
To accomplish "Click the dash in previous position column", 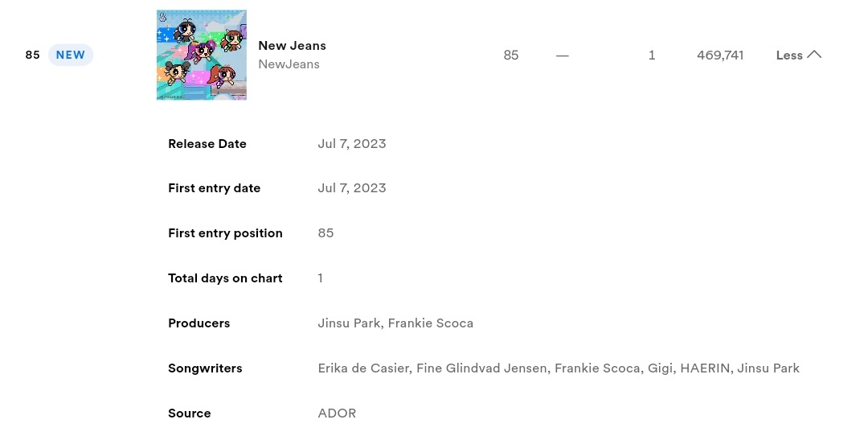I will (x=563, y=55).
